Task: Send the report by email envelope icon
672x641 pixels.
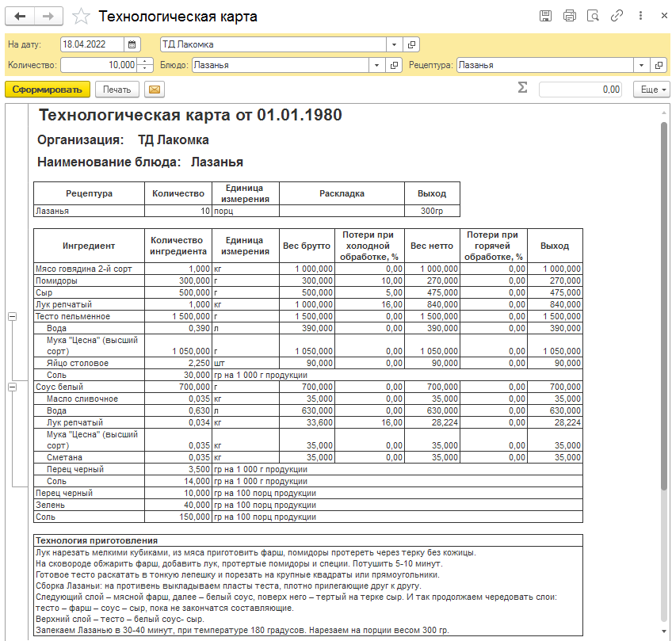Action: point(154,90)
